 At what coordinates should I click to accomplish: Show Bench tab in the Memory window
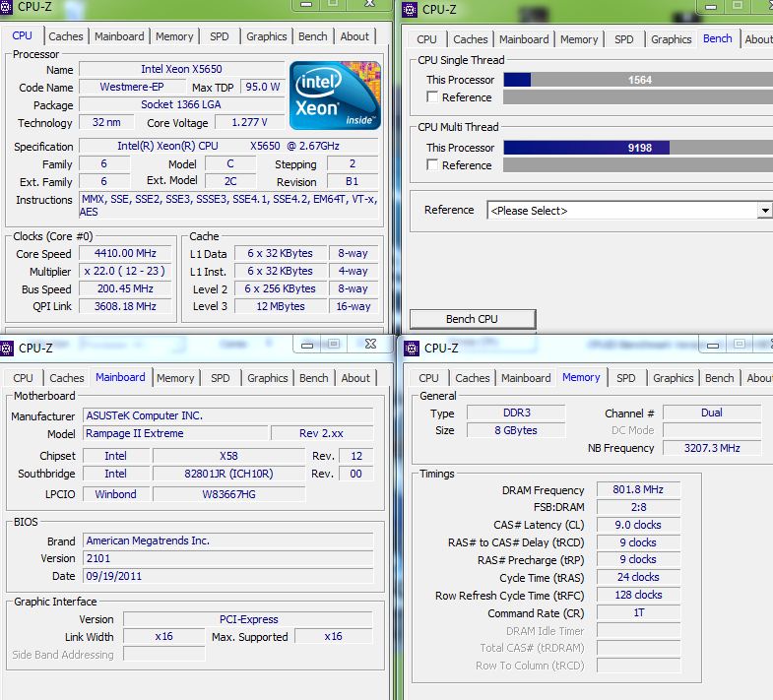pos(720,378)
